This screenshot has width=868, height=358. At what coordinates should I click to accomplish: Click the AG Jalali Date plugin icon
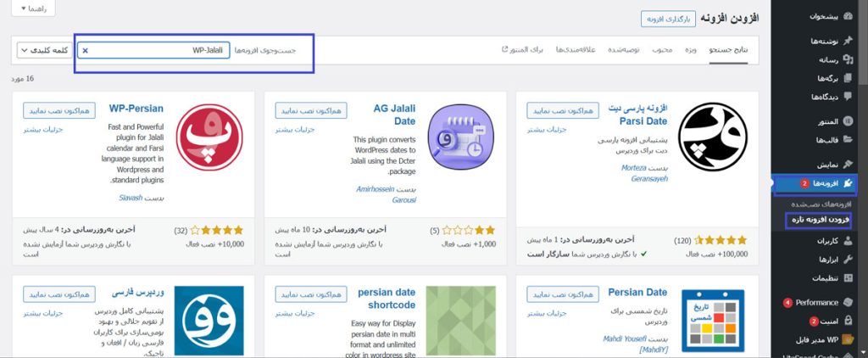point(460,137)
